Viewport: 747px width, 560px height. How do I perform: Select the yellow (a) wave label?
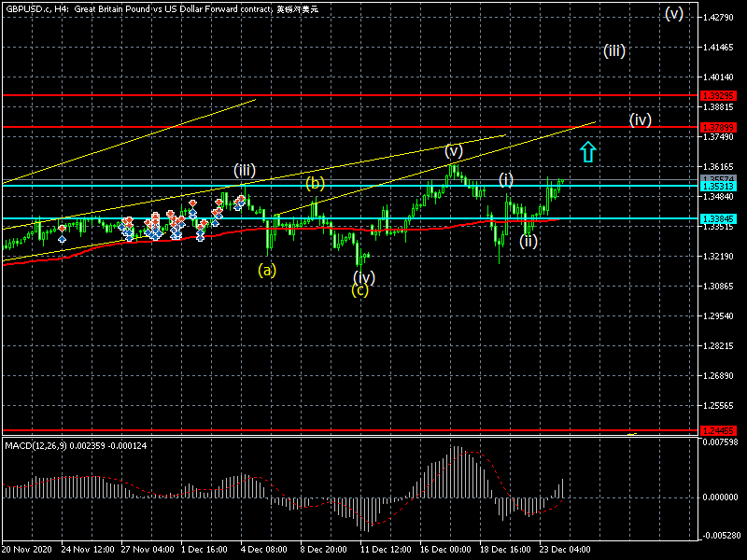267,271
